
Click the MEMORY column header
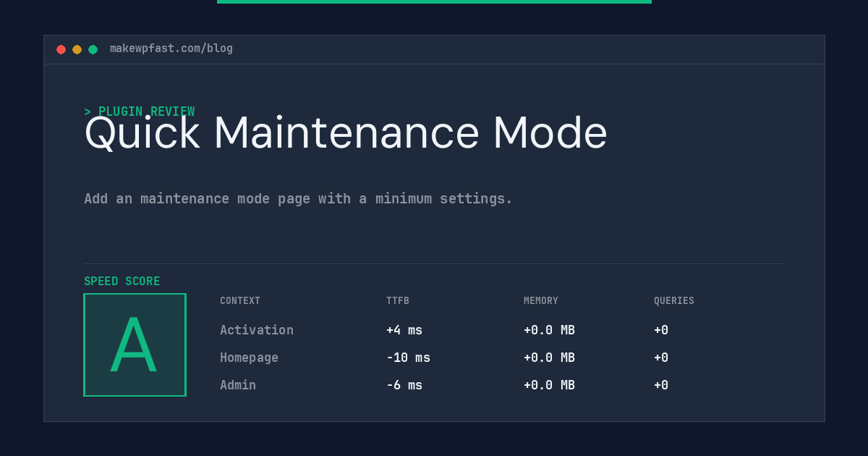point(541,301)
